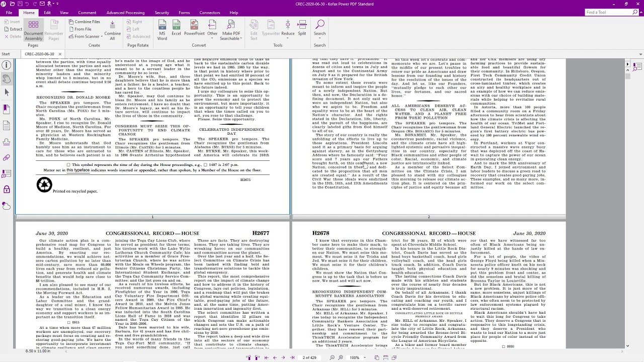Select the arrow Select tool

(x=7, y=93)
